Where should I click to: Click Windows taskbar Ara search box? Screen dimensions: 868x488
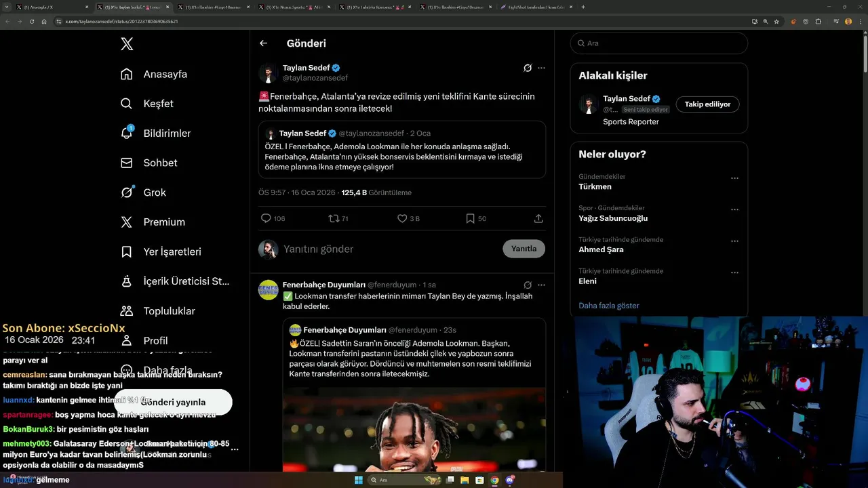(x=404, y=480)
